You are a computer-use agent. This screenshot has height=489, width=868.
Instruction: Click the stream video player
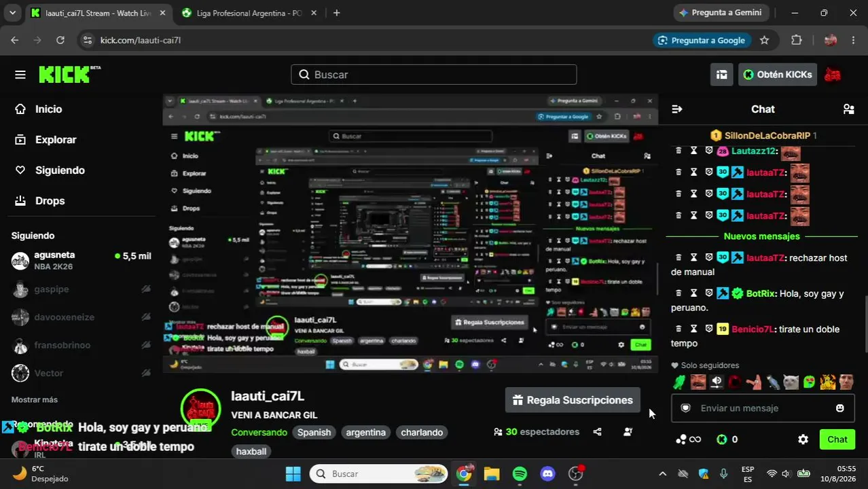click(x=410, y=233)
